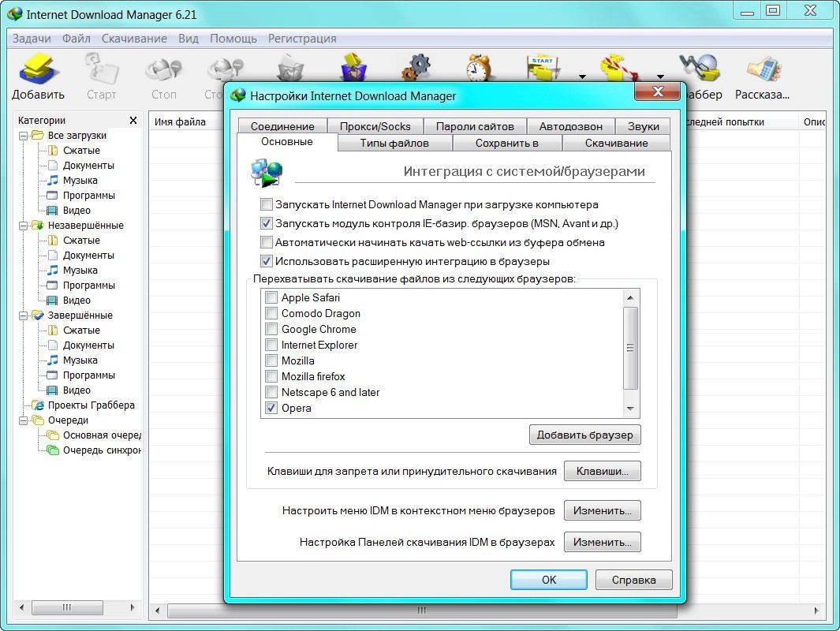Open dropdown arrow next to START queue icon
840x631 pixels.
point(582,77)
